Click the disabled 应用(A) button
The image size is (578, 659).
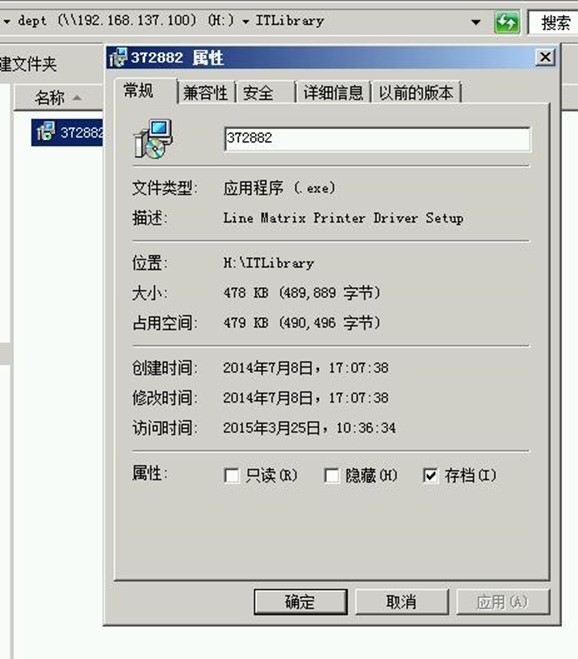(x=503, y=602)
